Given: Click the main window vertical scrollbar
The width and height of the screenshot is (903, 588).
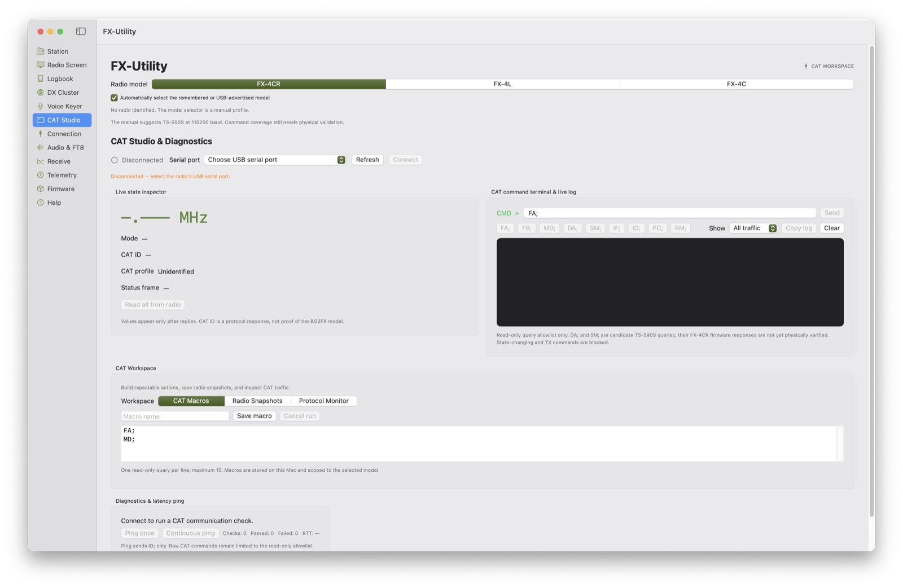Looking at the screenshot, I should point(872,282).
